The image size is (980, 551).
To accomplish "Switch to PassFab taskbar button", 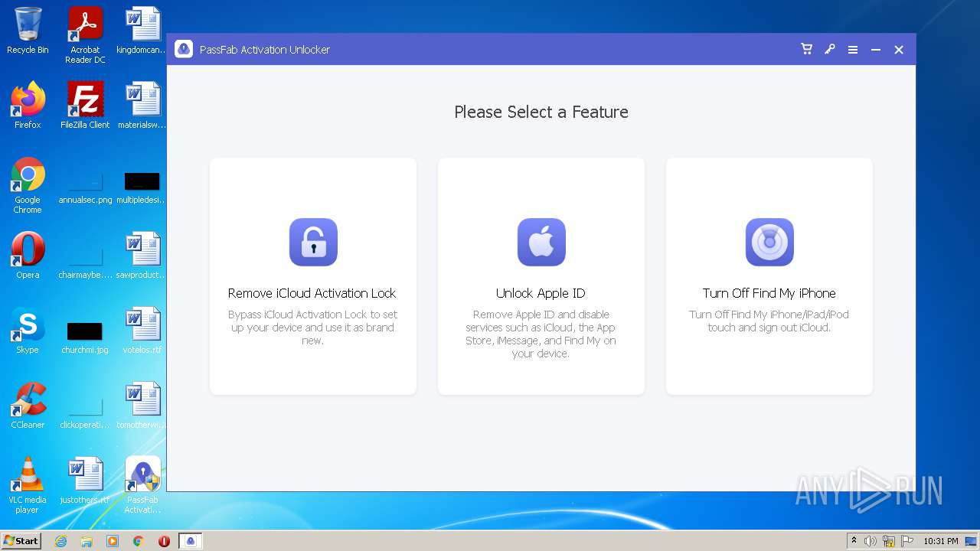I will coord(191,541).
